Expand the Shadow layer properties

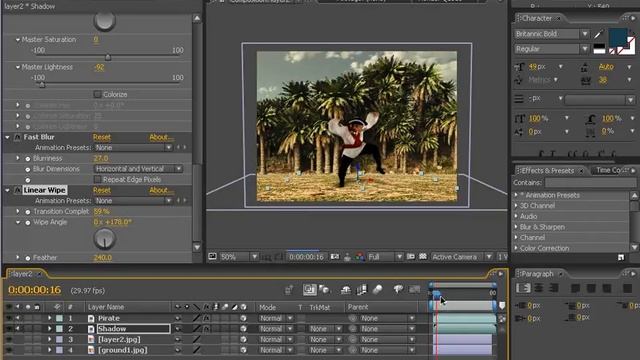[x=50, y=329]
